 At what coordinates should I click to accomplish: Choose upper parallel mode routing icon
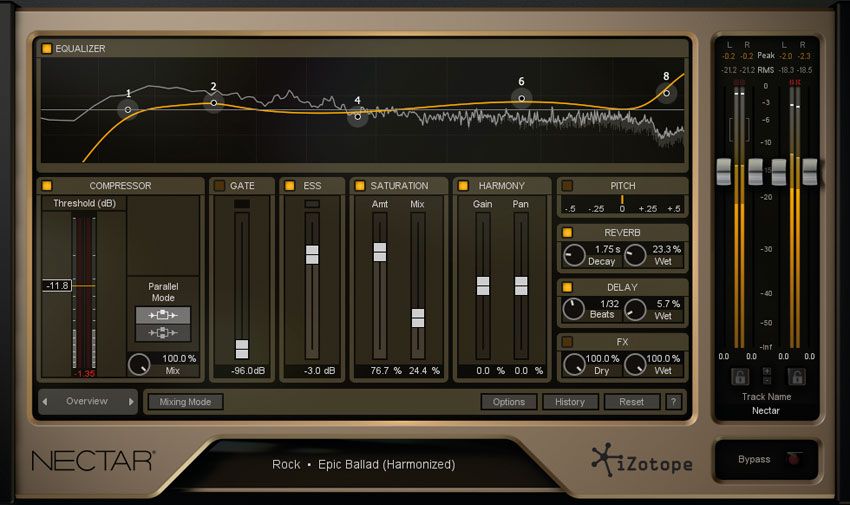click(x=163, y=315)
